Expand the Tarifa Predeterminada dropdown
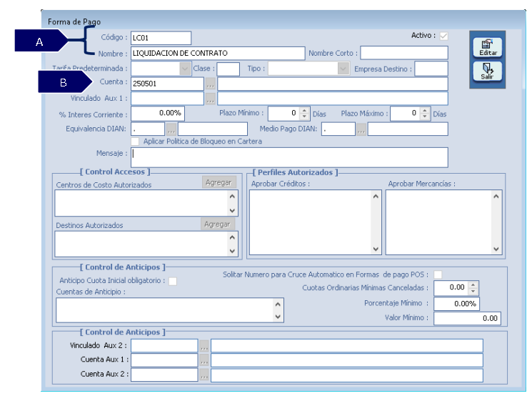 185,69
